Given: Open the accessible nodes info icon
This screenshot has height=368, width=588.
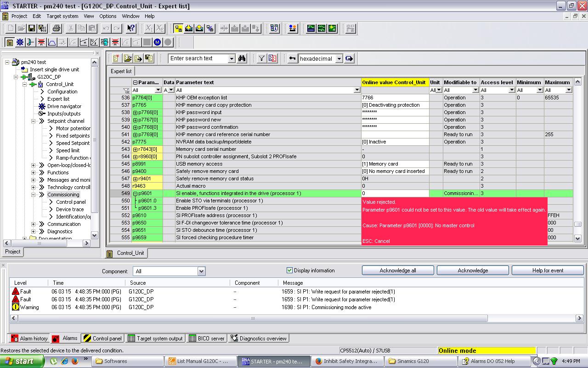Looking at the screenshot, I should 274,29.
